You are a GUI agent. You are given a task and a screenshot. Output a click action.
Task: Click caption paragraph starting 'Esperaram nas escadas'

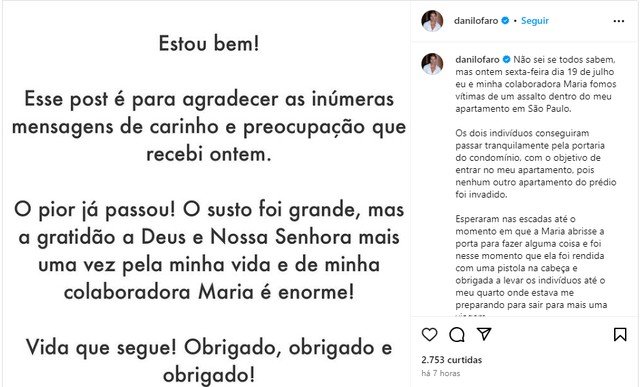coord(531,264)
